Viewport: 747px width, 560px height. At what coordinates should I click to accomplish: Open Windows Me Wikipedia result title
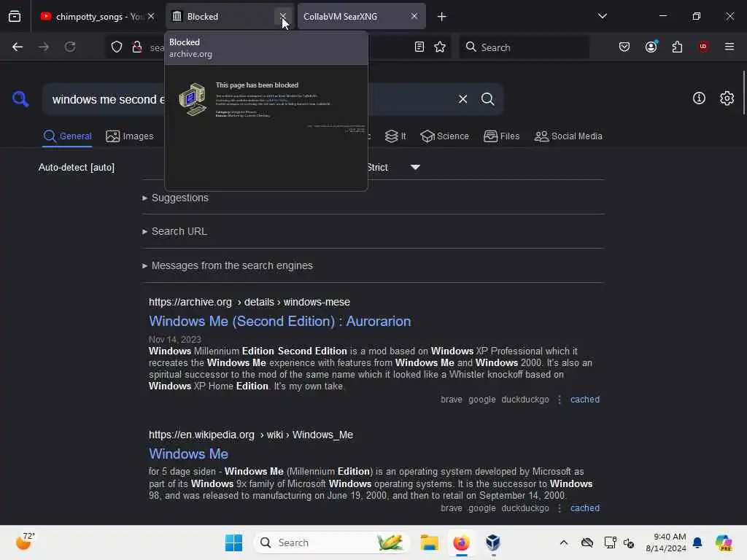coord(188,454)
